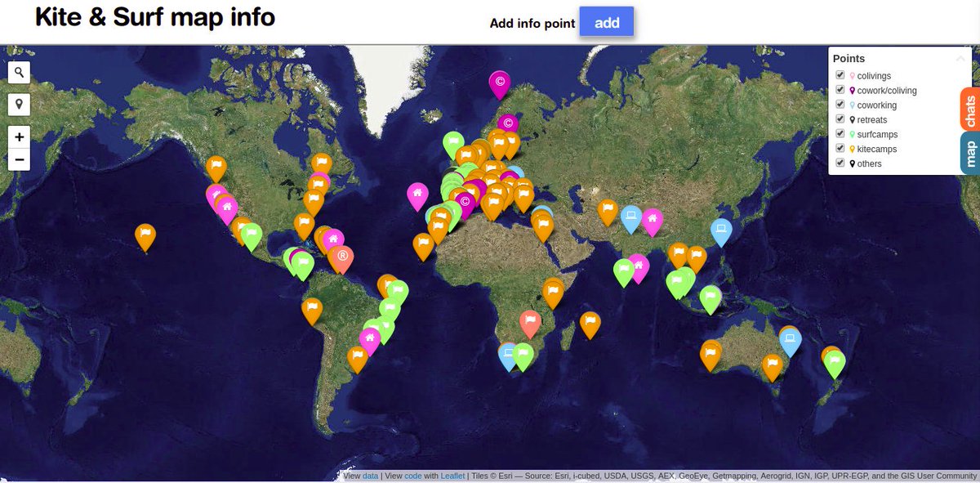Disable the coworking layer checkbox

click(840, 105)
